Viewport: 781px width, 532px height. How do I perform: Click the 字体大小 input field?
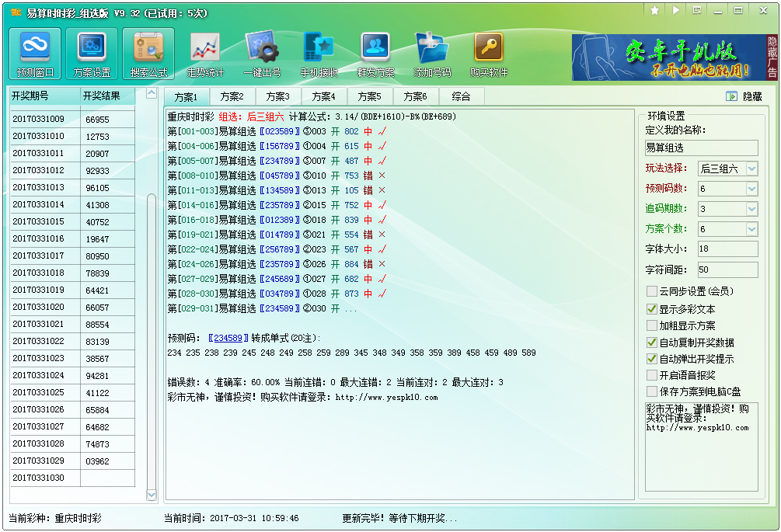click(727, 249)
